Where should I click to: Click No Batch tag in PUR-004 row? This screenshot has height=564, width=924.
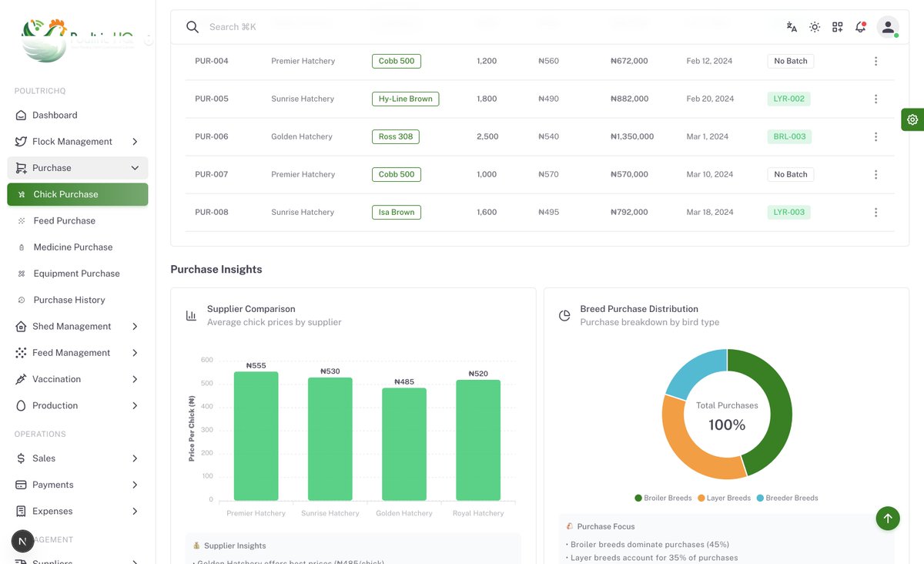tap(791, 61)
